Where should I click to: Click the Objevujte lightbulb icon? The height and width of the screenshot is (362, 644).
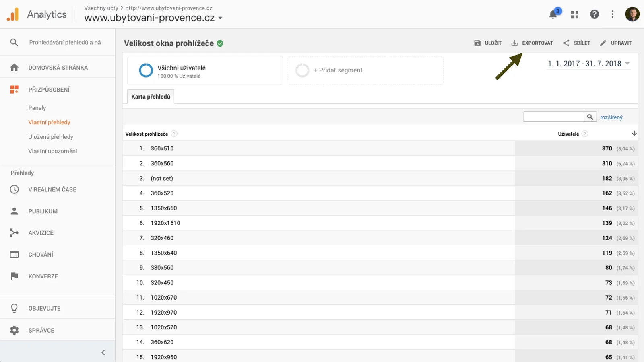[x=14, y=308]
